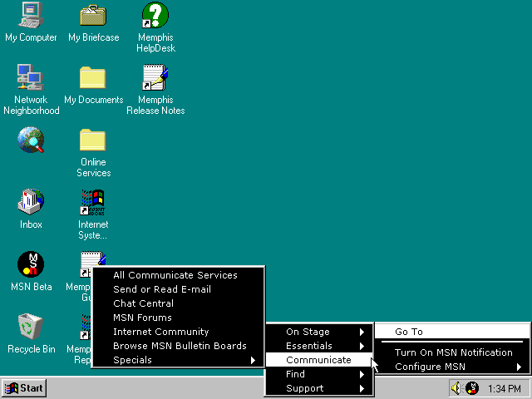Expand the Specials submenu
Viewport: 532px width, 399px height.
(x=179, y=360)
